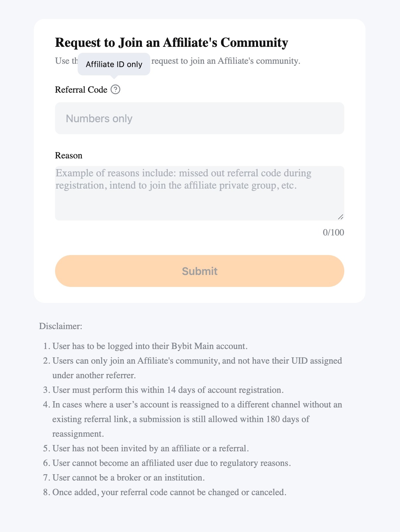Click the disclaimer about broker or institution
The width and height of the screenshot is (400, 532).
[x=128, y=478]
